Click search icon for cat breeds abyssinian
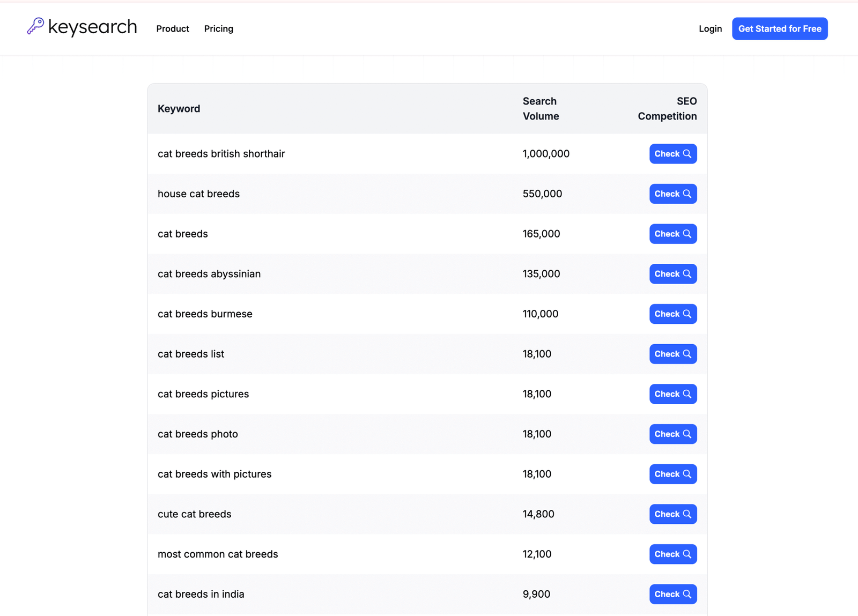The height and width of the screenshot is (616, 858). [687, 274]
